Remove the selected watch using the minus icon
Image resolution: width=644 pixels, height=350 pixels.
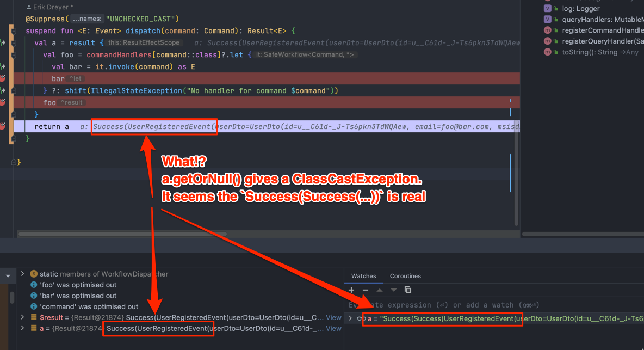(x=366, y=290)
